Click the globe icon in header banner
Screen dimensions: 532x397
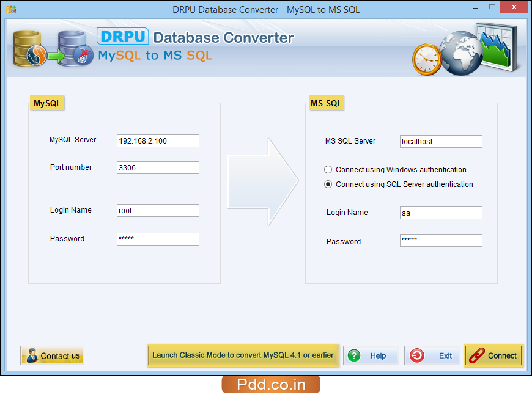click(x=462, y=53)
